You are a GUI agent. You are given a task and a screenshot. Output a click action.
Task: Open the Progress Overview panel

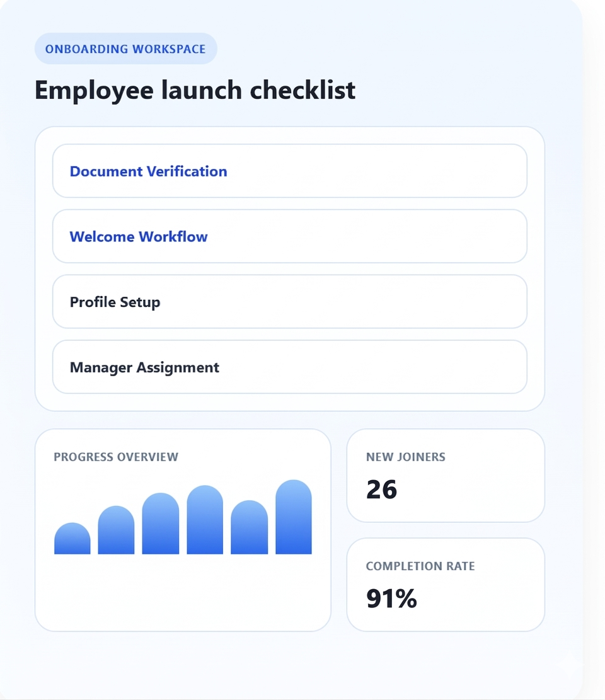coord(183,529)
